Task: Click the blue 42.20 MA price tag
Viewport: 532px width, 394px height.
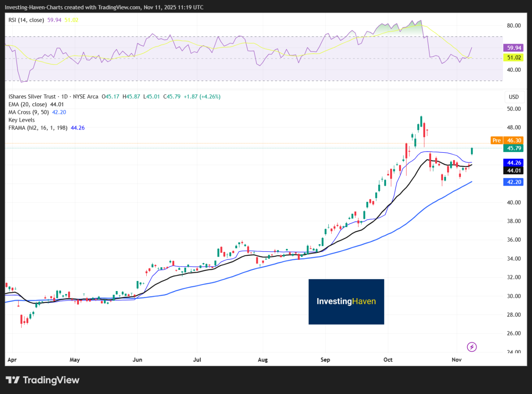Action: point(514,182)
